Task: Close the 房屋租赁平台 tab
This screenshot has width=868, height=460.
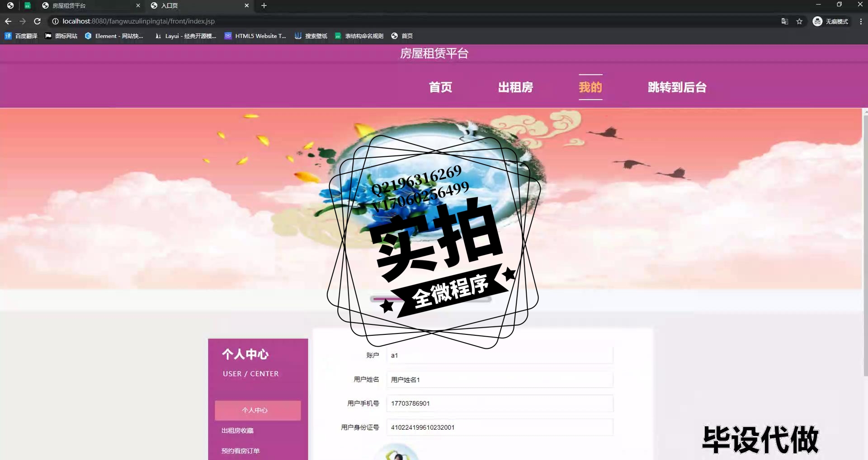Action: coord(138,5)
